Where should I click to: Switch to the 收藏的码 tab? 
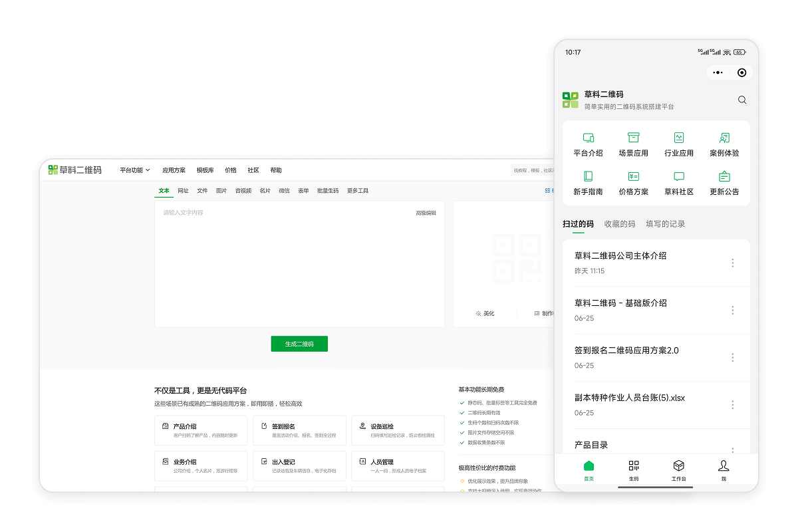[619, 224]
